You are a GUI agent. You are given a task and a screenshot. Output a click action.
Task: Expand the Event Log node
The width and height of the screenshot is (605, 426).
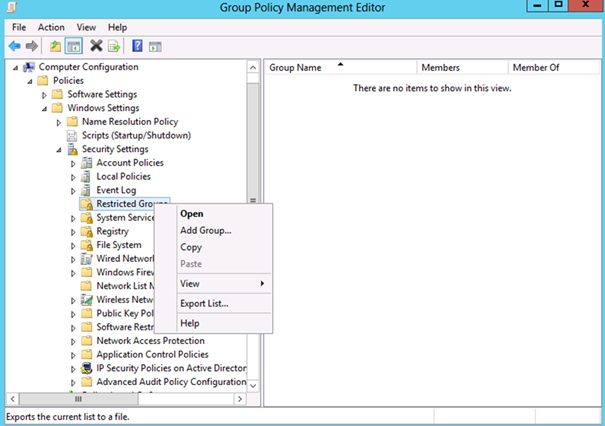[73, 191]
